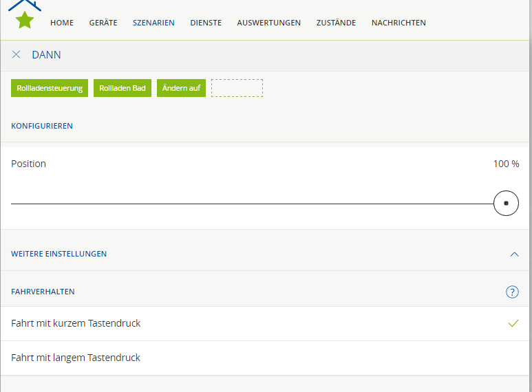
Task: Go to the Home menu item
Action: [62, 23]
